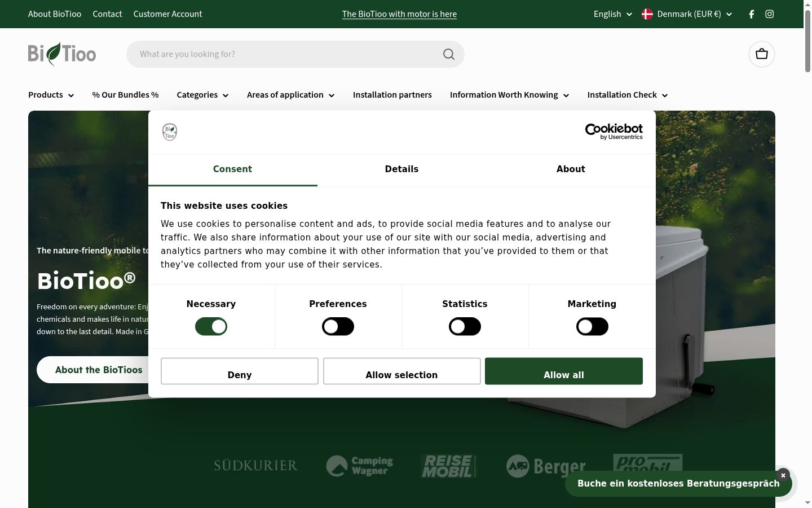Click the SÜDKURIER logo

click(255, 466)
